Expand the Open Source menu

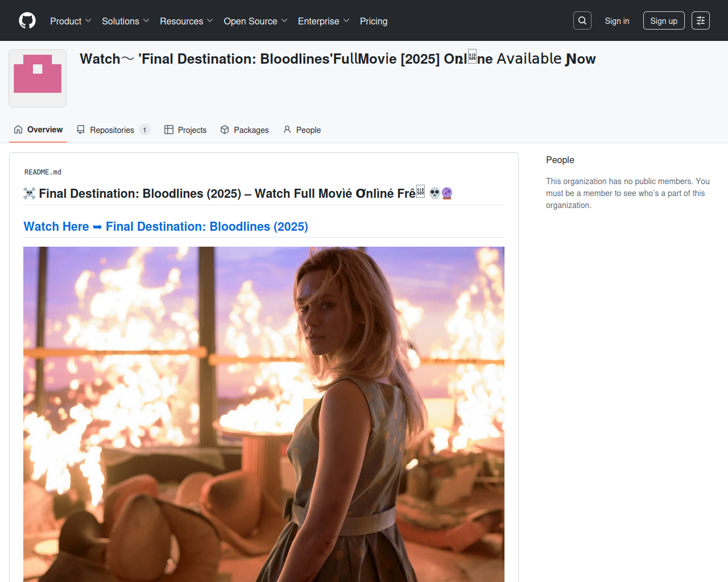(x=255, y=21)
